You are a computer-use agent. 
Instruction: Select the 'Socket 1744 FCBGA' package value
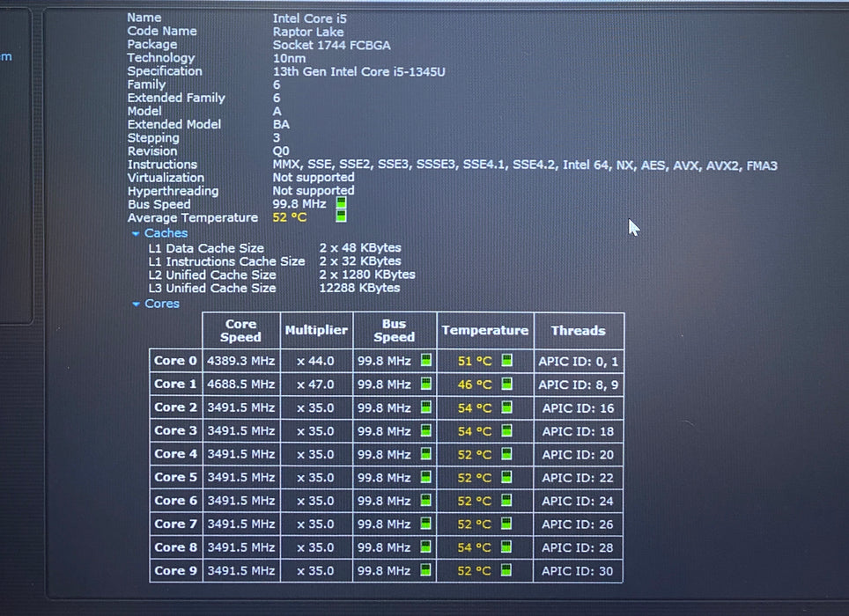[x=331, y=46]
